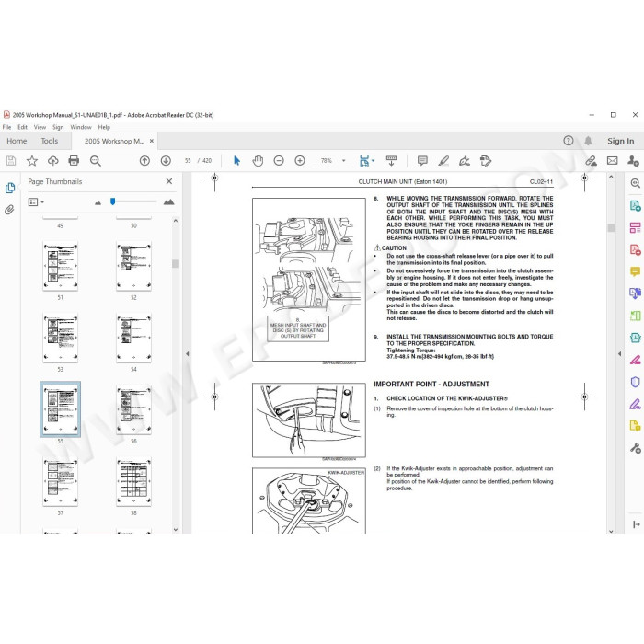Image resolution: width=644 pixels, height=644 pixels.
Task: Collapse the right pane with side arrow
Action: (620, 353)
